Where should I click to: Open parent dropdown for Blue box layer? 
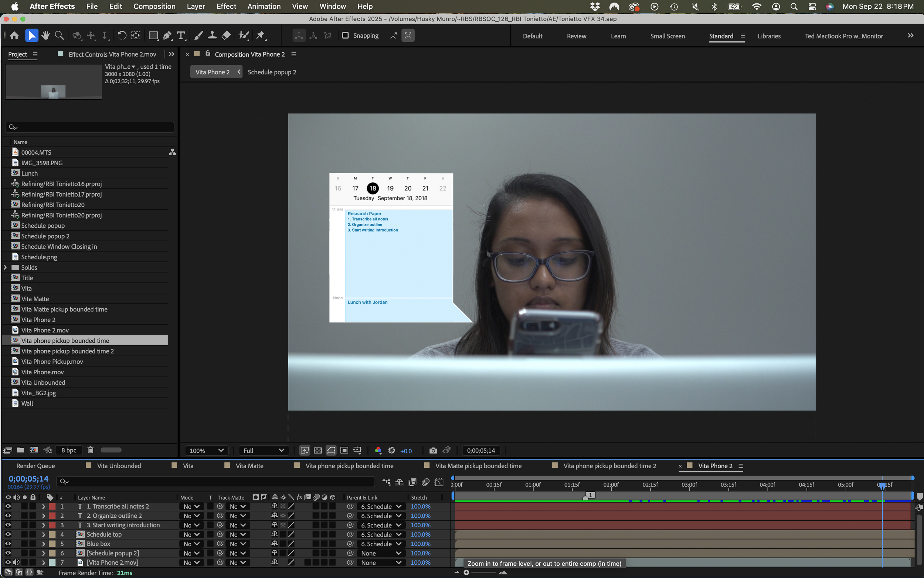(380, 544)
